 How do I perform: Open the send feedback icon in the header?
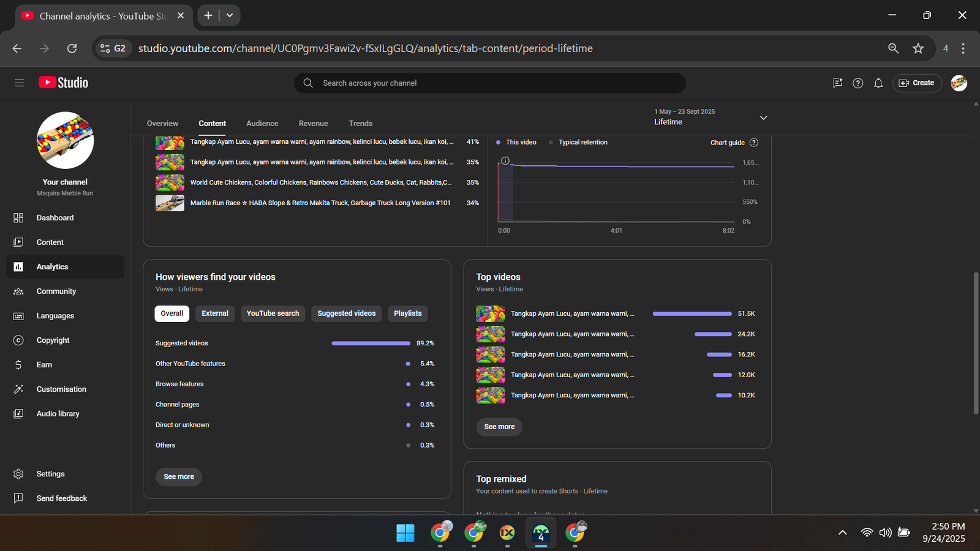pos(837,83)
